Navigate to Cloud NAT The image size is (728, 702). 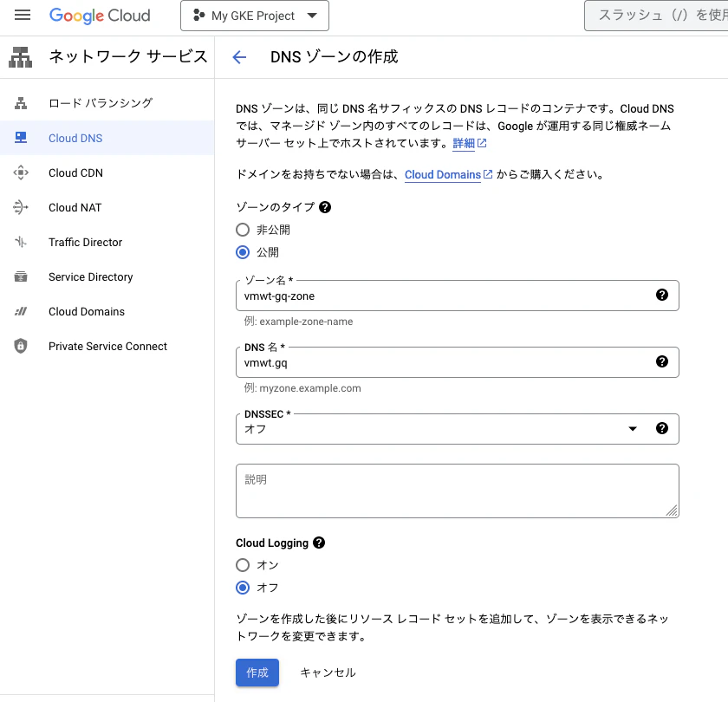pos(75,207)
